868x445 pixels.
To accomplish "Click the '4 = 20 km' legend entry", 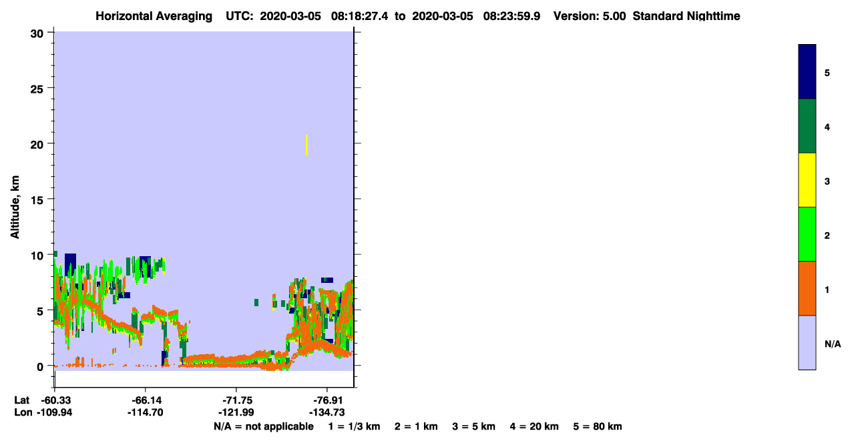I will [x=535, y=426].
